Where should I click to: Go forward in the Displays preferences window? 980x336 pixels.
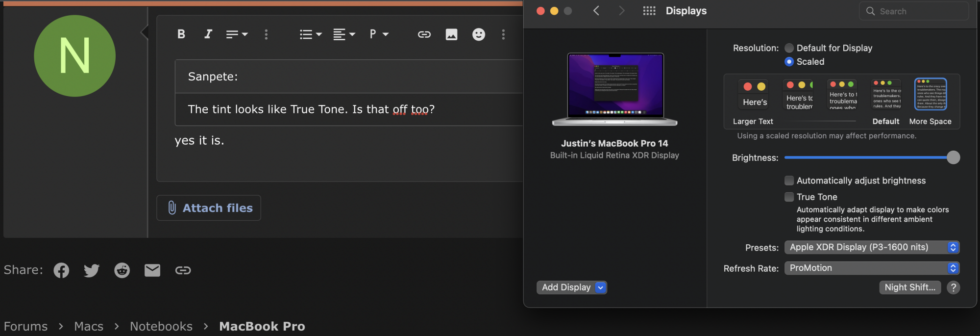click(622, 11)
